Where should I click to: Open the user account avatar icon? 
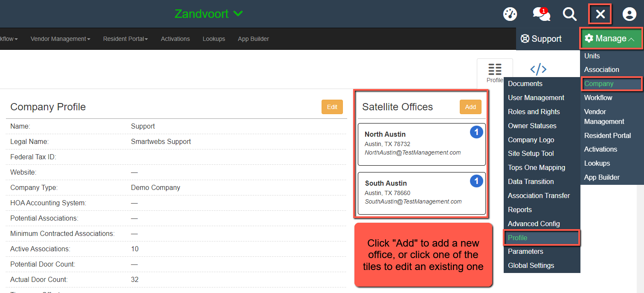point(629,14)
